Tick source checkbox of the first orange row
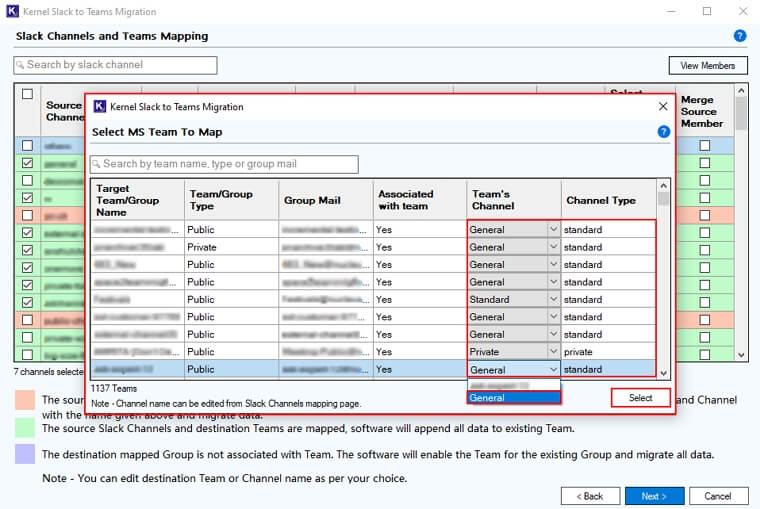The image size is (760, 509). click(x=28, y=215)
